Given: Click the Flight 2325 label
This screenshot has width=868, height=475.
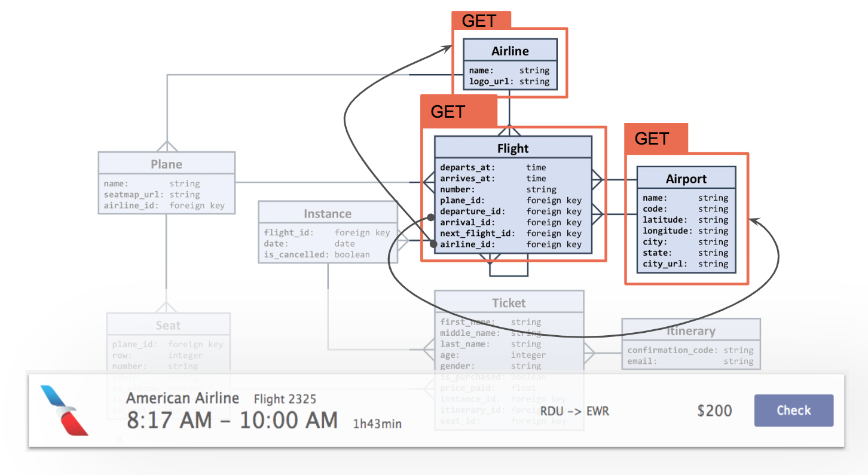Looking at the screenshot, I should click(285, 399).
